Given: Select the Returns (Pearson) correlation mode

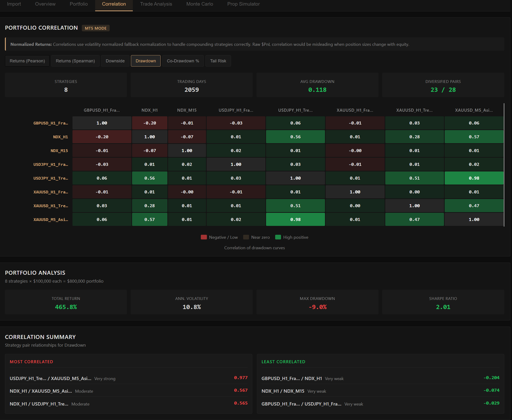Looking at the screenshot, I should pos(27,61).
